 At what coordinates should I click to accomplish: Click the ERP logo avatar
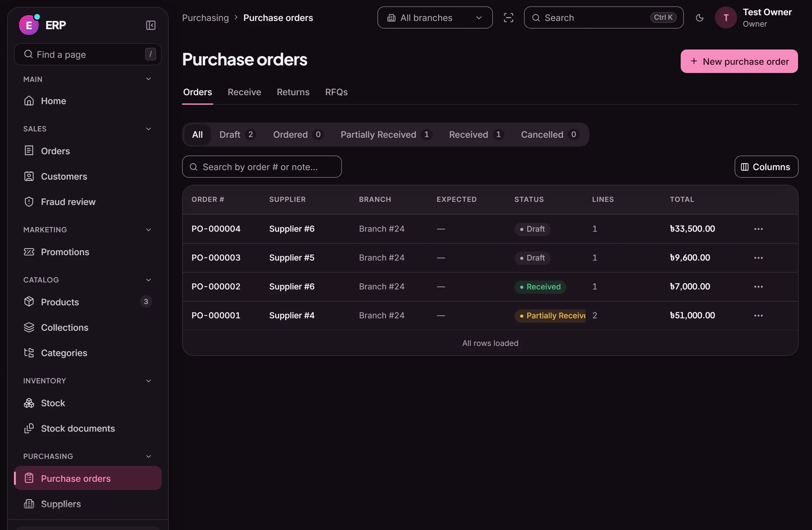click(x=29, y=25)
